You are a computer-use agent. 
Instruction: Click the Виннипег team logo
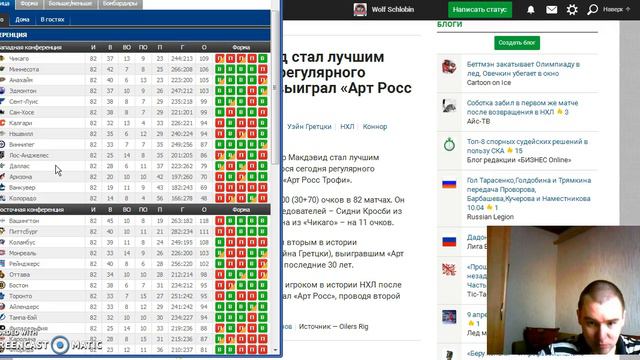coord(2,144)
